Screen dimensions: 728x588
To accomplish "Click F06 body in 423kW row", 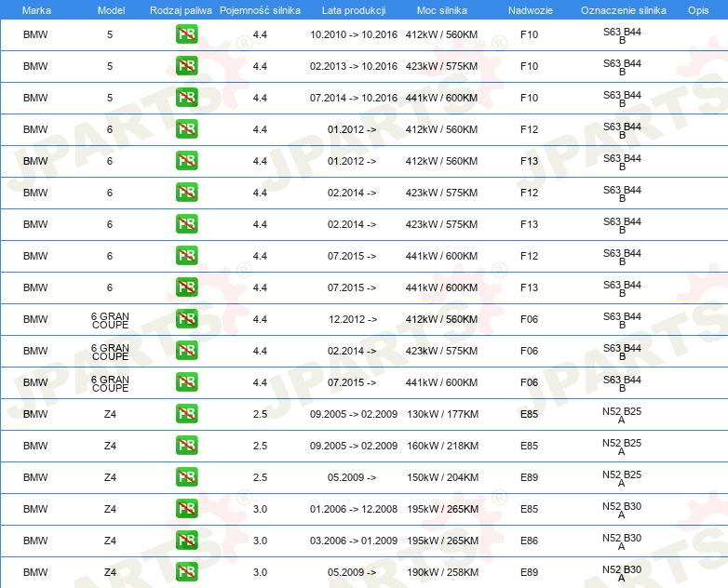I will click(x=529, y=351).
